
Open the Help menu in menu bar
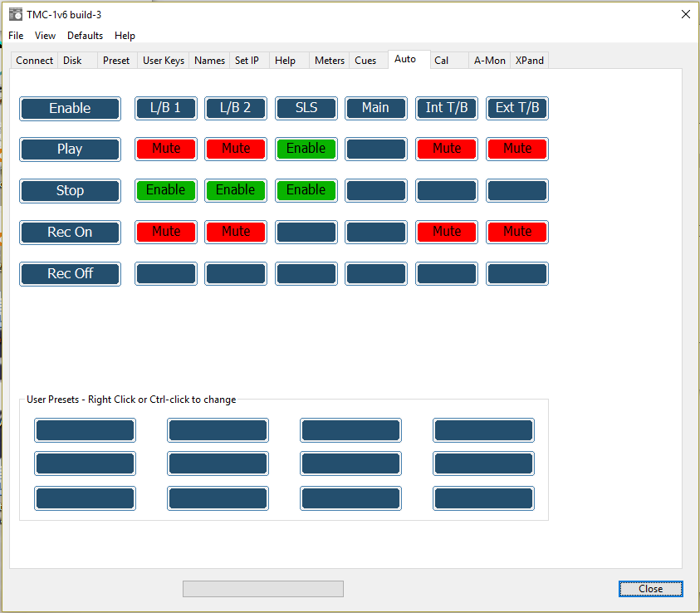(x=125, y=36)
